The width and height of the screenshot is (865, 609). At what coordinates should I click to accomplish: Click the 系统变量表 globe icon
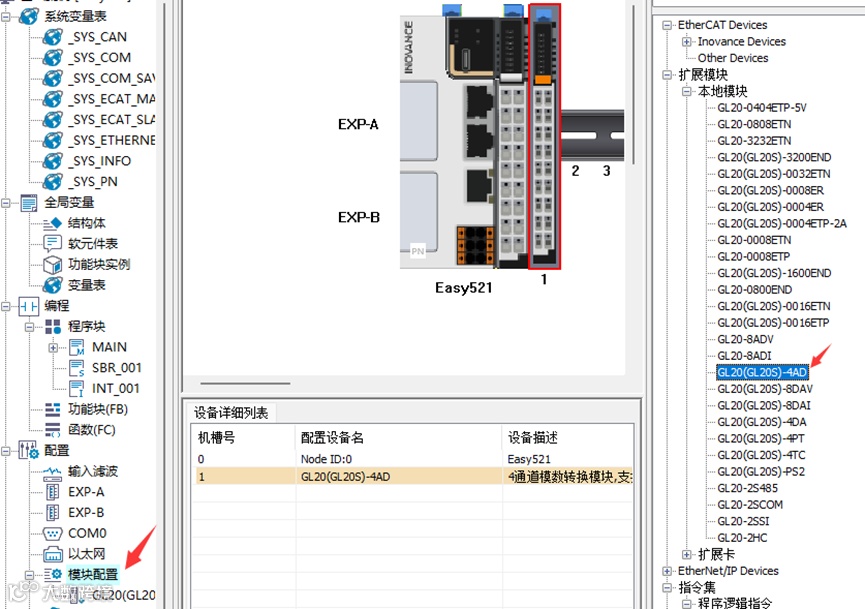click(29, 16)
